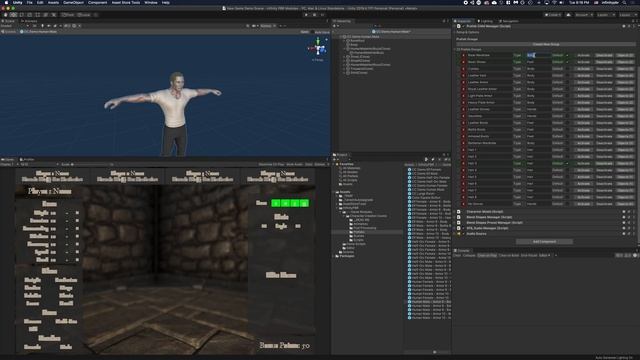Toggle the Default checkbox for Battle Boots
Image resolution: width=640 pixels, height=360 pixels.
click(567, 129)
